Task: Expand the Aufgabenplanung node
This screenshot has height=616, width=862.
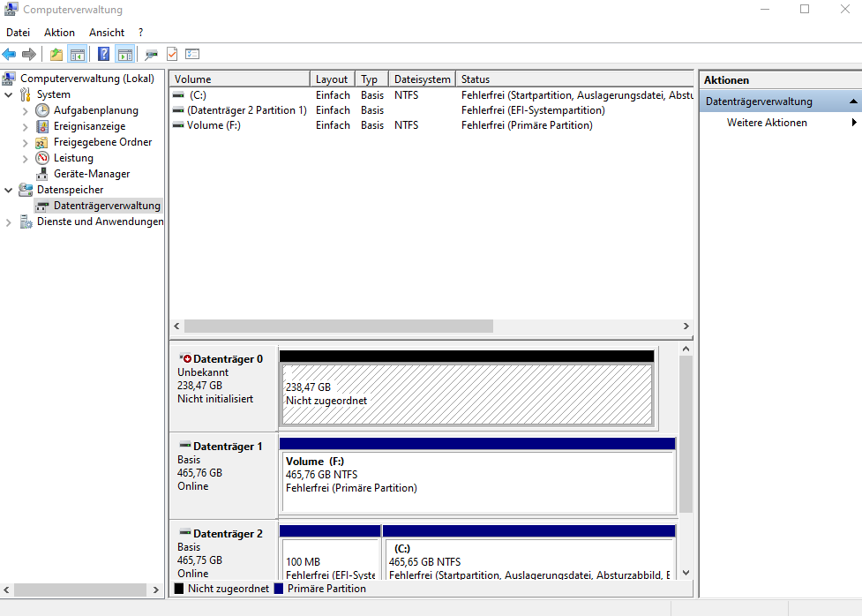Action: point(25,111)
